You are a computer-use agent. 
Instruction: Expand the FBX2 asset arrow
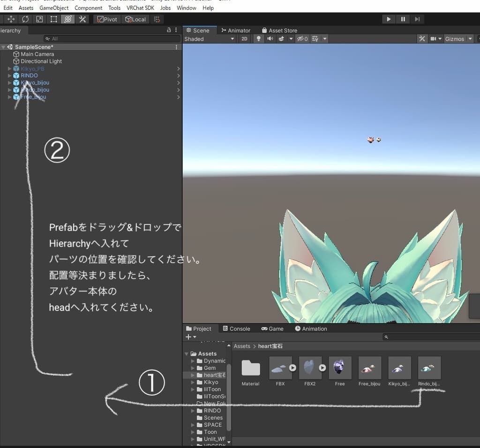322,368
